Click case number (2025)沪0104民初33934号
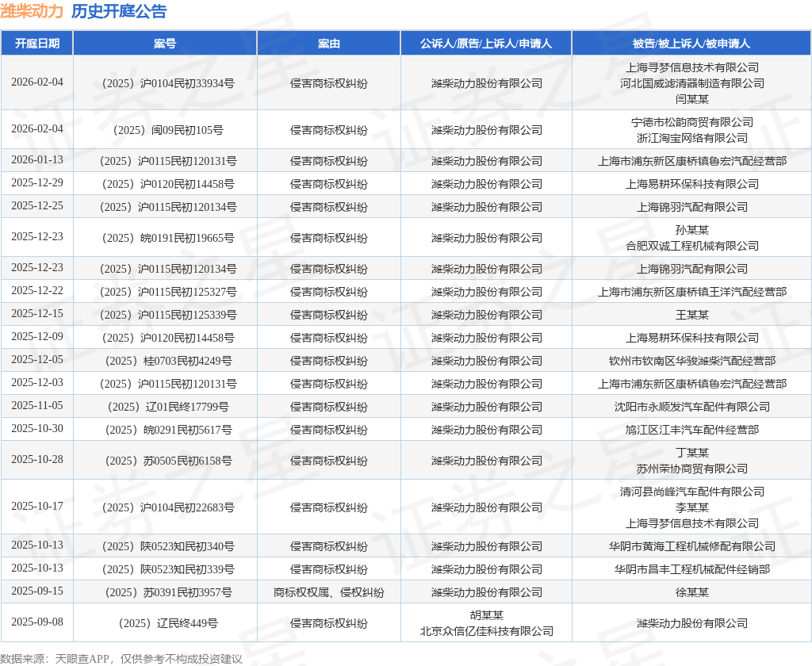This screenshot has height=666, width=812. pyautogui.click(x=168, y=83)
